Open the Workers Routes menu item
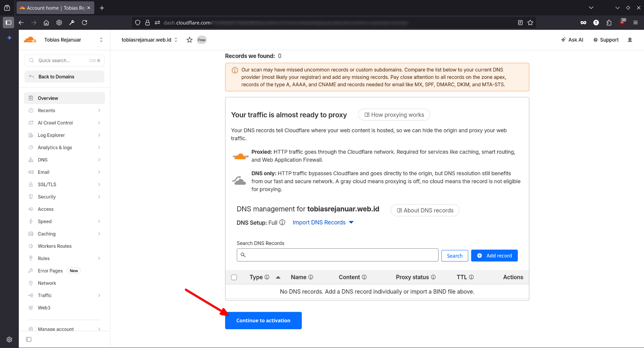This screenshot has height=348, width=644. (x=55, y=246)
